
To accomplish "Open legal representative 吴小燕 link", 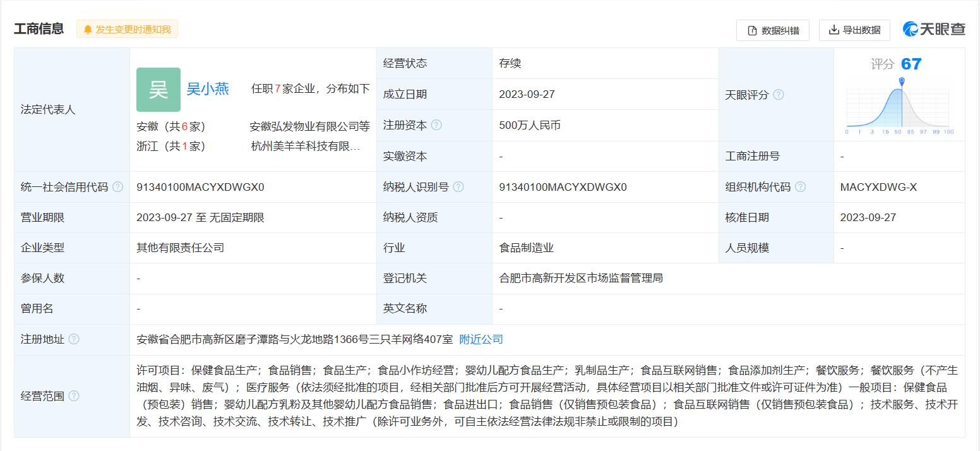I will pyautogui.click(x=208, y=89).
